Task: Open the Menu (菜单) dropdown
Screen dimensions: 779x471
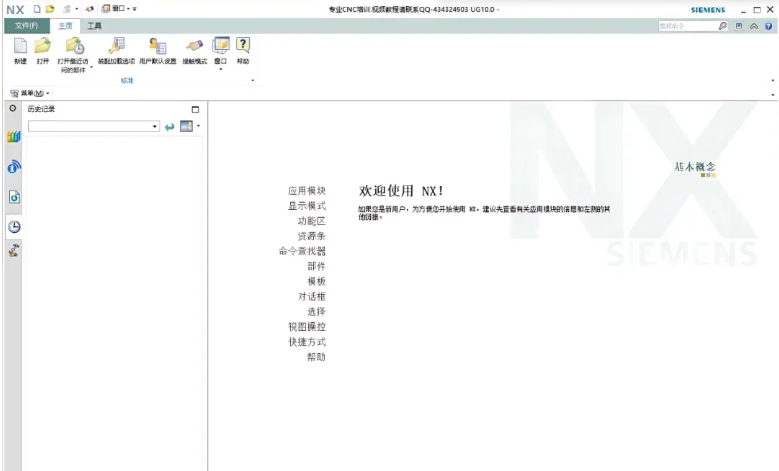Action: [30, 93]
